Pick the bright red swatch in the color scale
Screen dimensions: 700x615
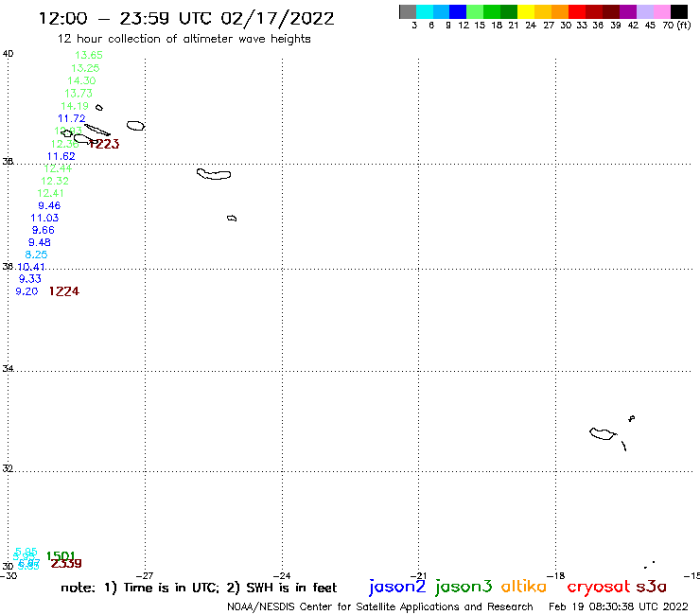(577, 11)
